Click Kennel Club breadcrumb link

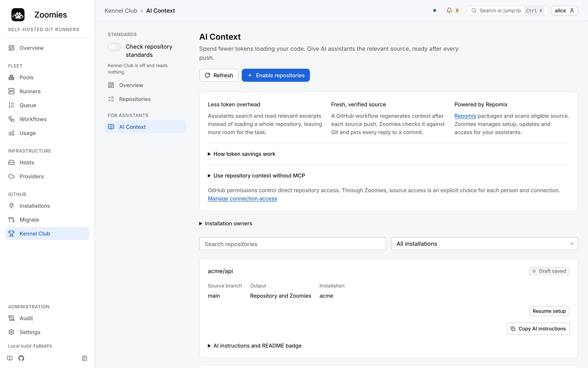click(121, 10)
